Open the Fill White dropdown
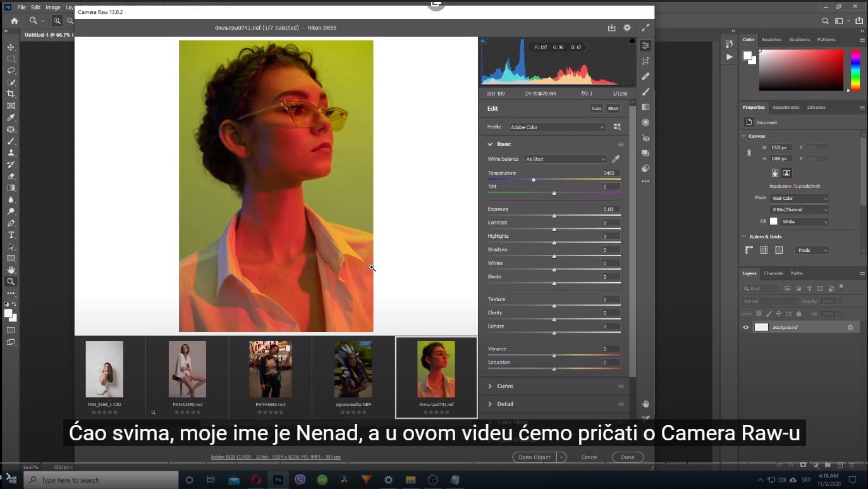 click(x=804, y=222)
